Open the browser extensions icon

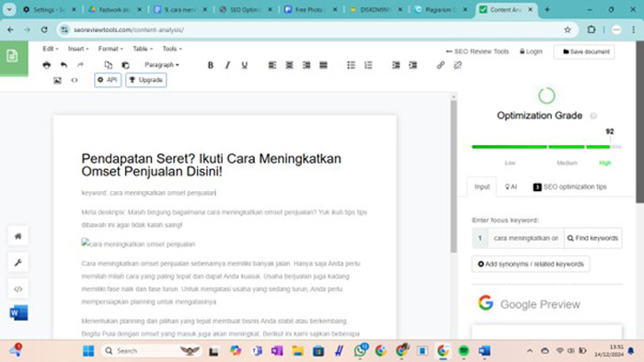591,29
